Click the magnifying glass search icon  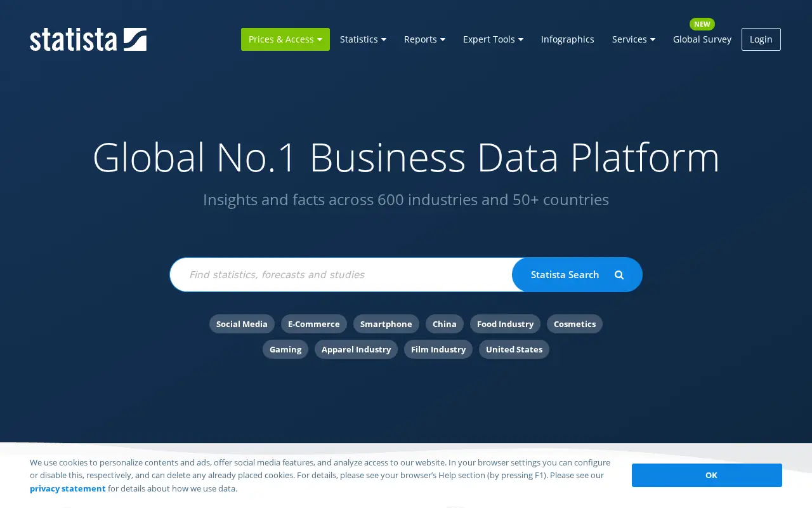click(619, 275)
